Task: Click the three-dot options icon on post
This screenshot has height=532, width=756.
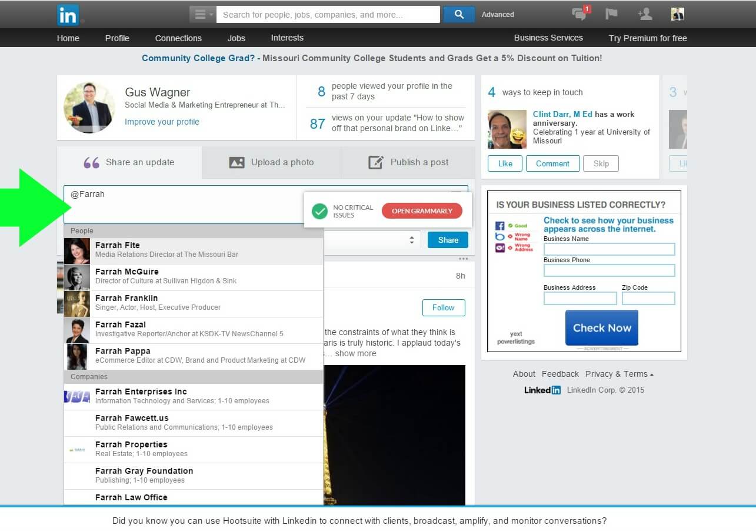Action: (x=464, y=259)
